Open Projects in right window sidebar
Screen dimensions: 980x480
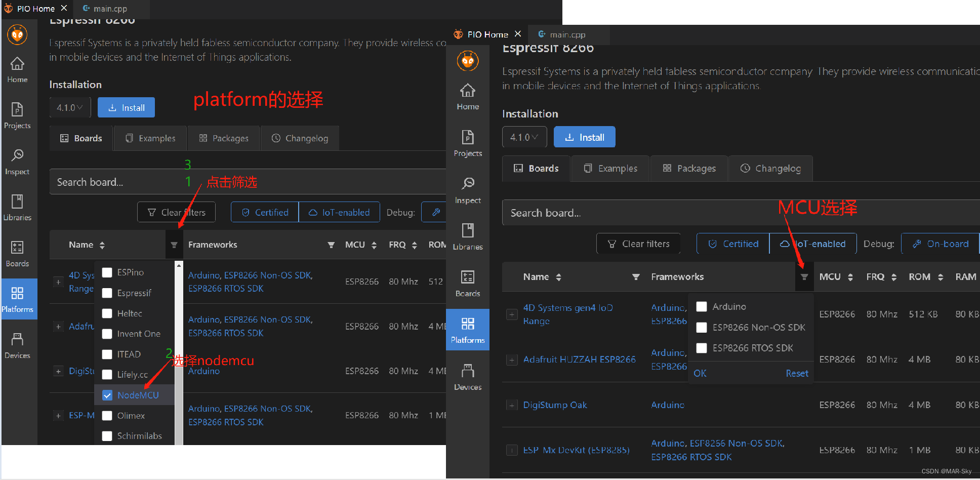tap(468, 143)
